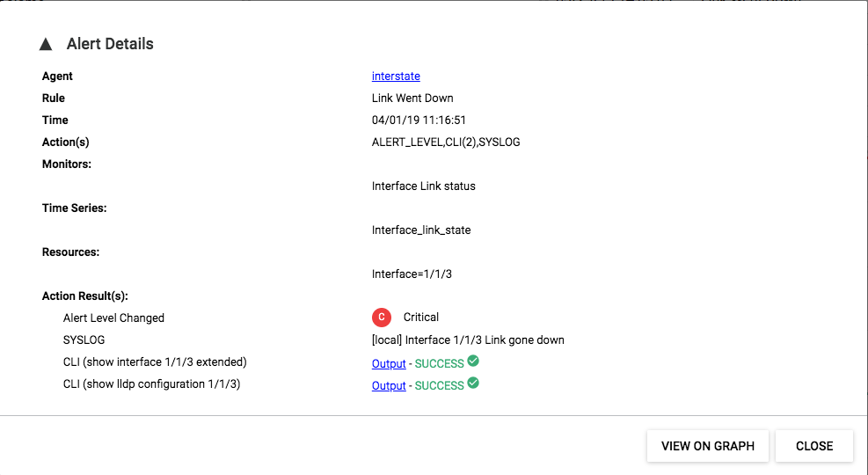Click green checkmark beside show interface SUCCESS
Image resolution: width=868 pixels, height=475 pixels.
(x=473, y=361)
